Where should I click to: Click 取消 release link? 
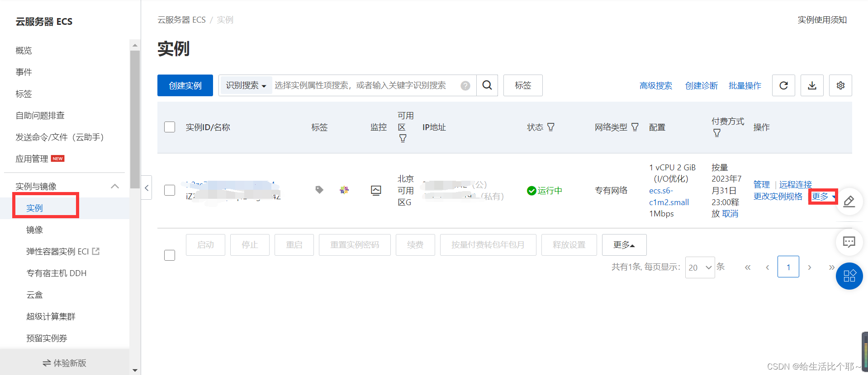tap(730, 214)
